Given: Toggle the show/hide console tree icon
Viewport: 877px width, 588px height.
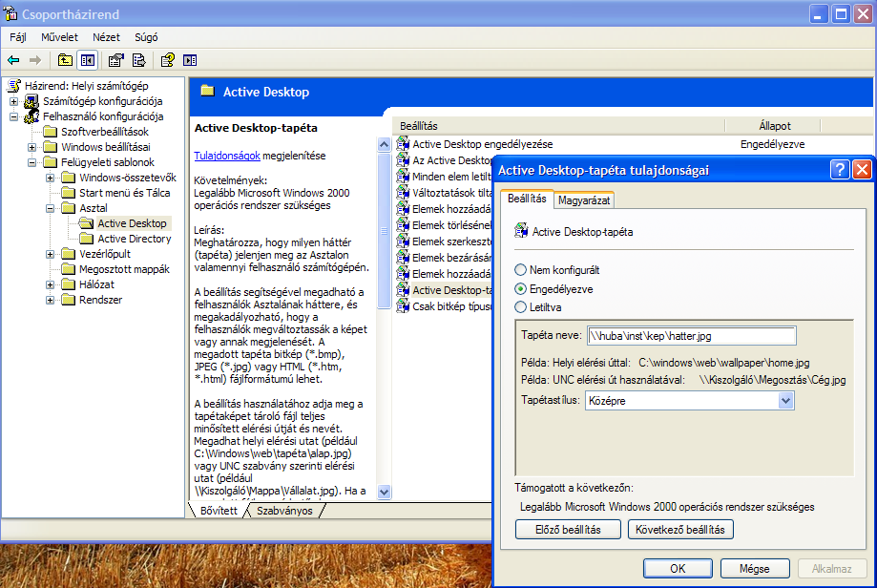Looking at the screenshot, I should (88, 60).
